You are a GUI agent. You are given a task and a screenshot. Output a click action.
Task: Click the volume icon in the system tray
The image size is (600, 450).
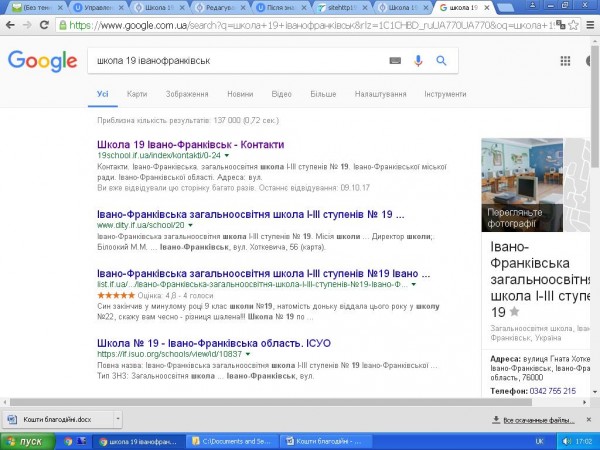point(567,441)
